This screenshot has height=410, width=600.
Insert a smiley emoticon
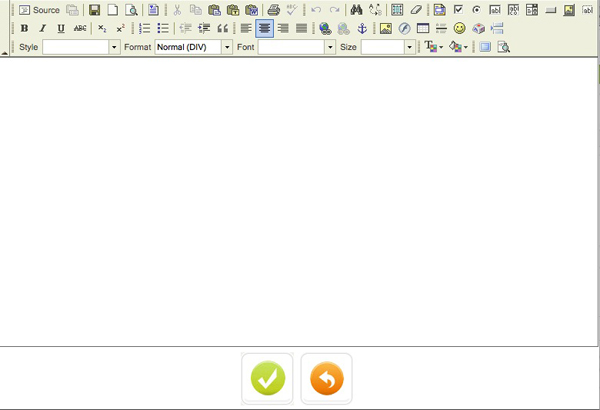[460, 28]
